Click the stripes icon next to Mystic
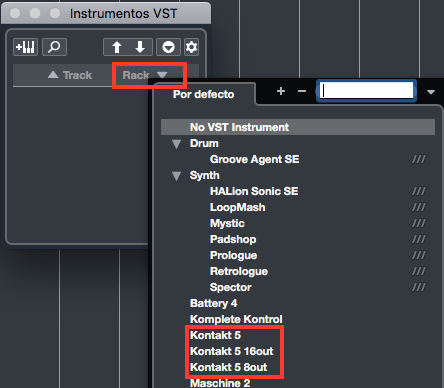Image resolution: width=444 pixels, height=388 pixels. point(419,223)
